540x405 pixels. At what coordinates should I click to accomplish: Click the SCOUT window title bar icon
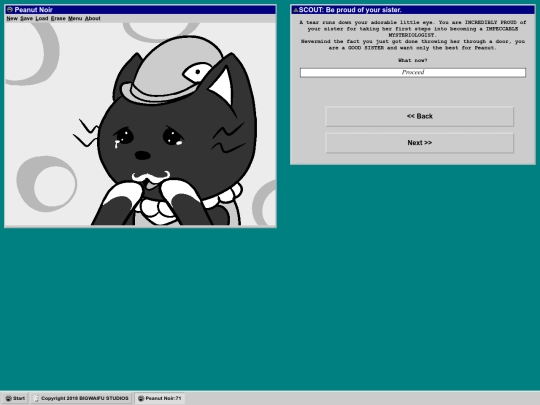click(295, 10)
